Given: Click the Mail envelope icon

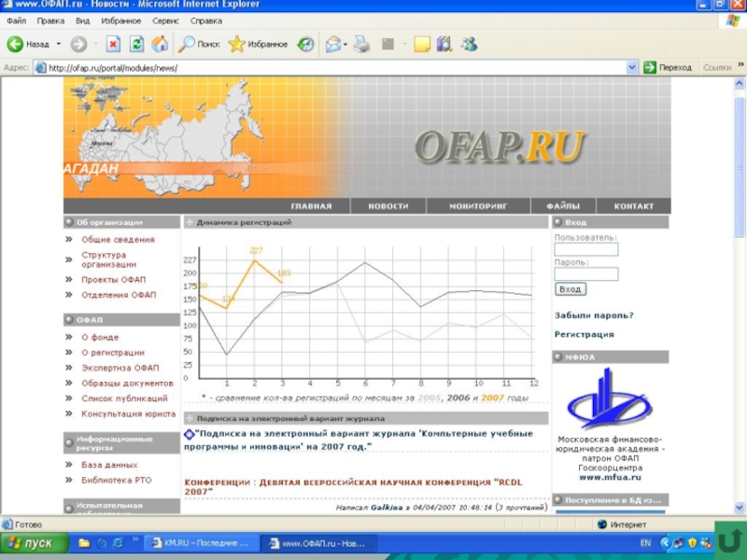Looking at the screenshot, I should point(333,44).
